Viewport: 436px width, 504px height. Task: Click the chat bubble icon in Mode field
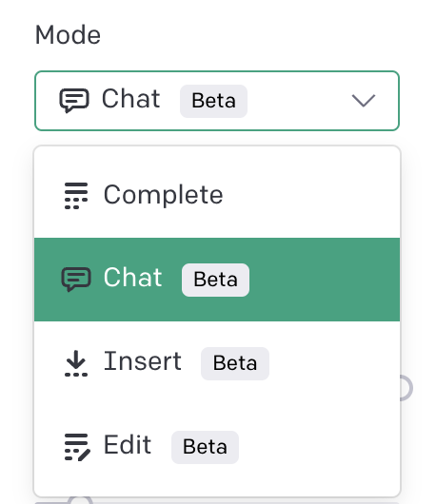tap(74, 100)
